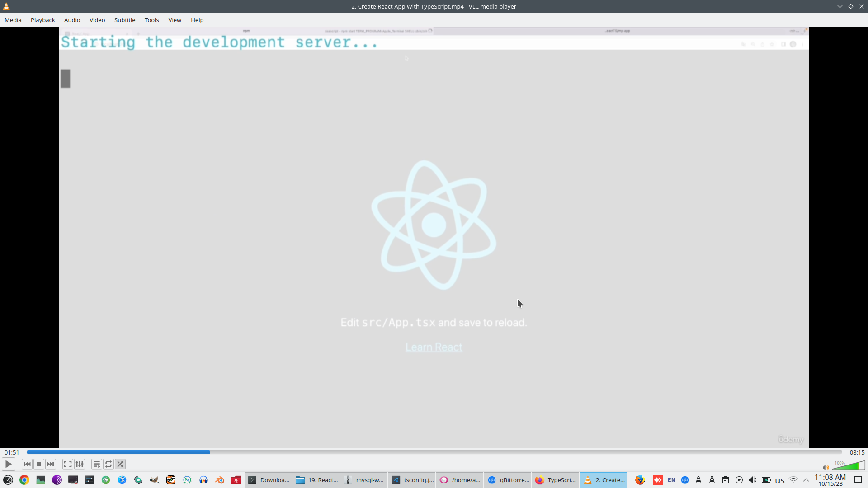Toggle loop repeat mode
Viewport: 868px width, 488px height.
pos(108,464)
